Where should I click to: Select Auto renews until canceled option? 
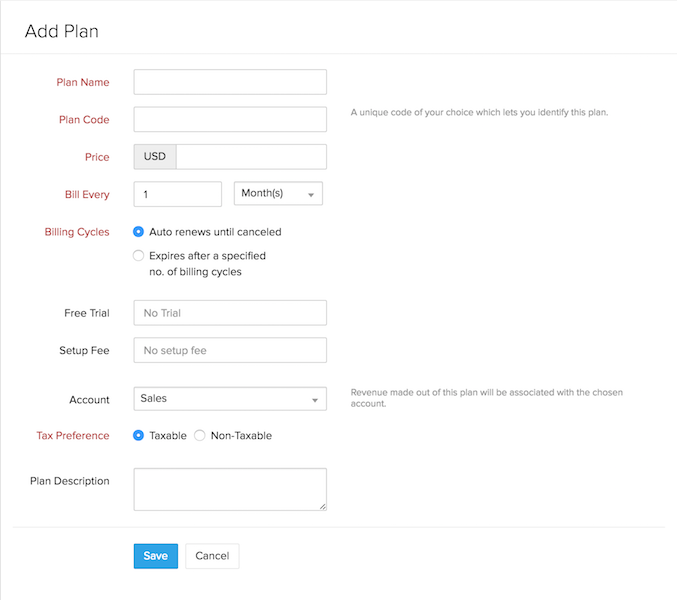[x=139, y=232]
